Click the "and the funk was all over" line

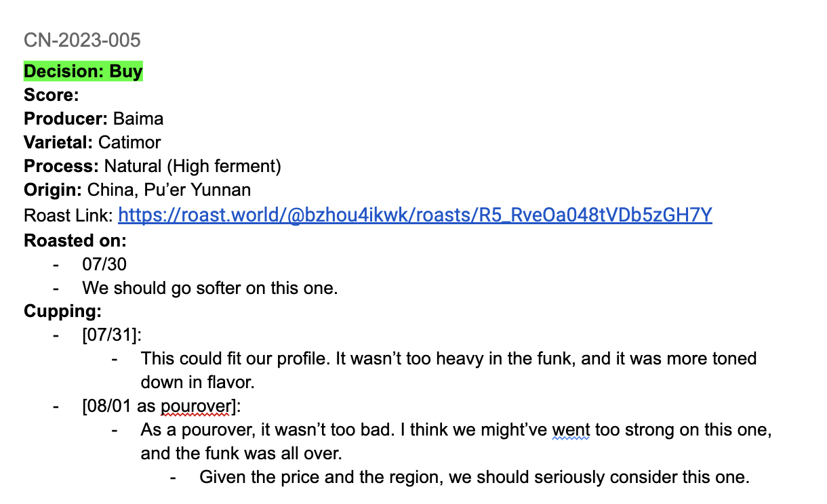coord(241,453)
